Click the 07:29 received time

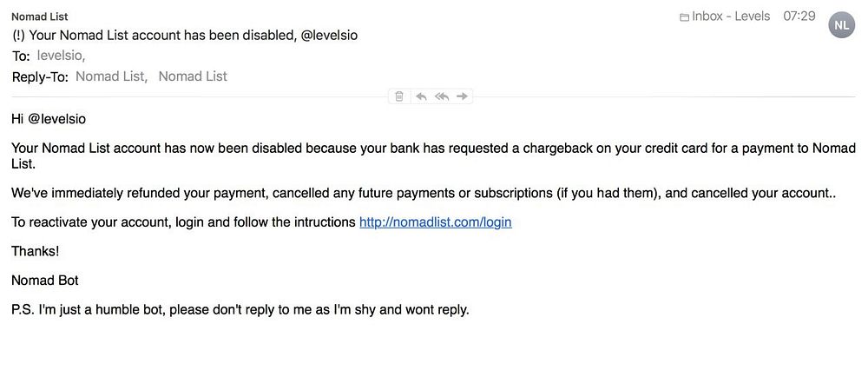point(799,17)
